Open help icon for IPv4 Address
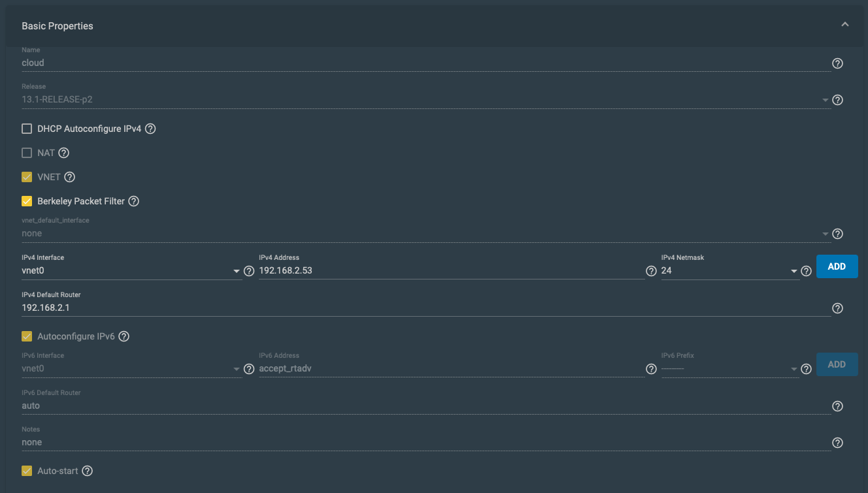The width and height of the screenshot is (868, 493). click(x=651, y=271)
